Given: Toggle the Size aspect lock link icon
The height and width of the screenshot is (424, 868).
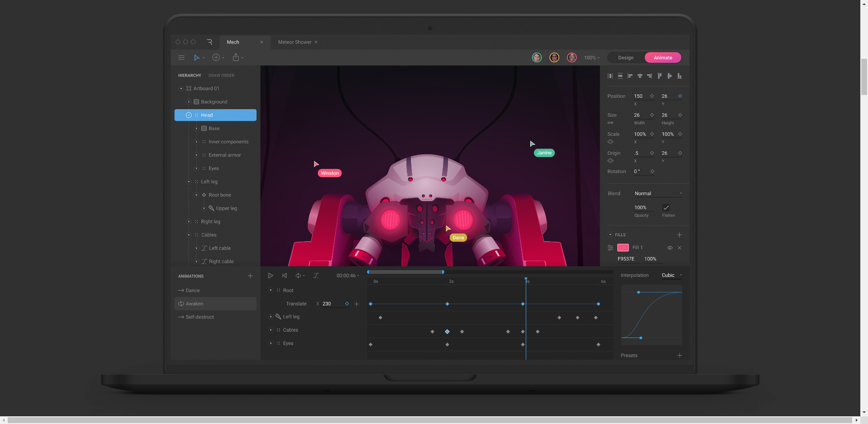Looking at the screenshot, I should click(610, 123).
